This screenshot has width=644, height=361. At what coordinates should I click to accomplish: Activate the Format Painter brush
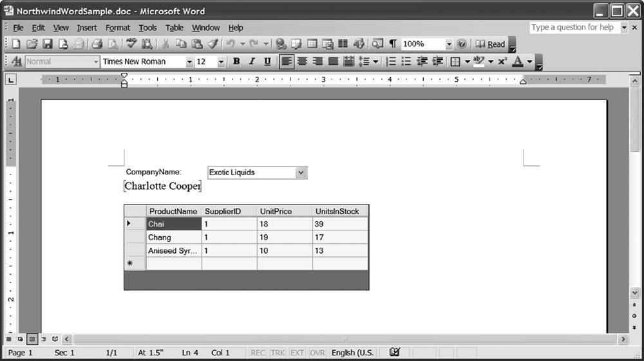click(213, 44)
